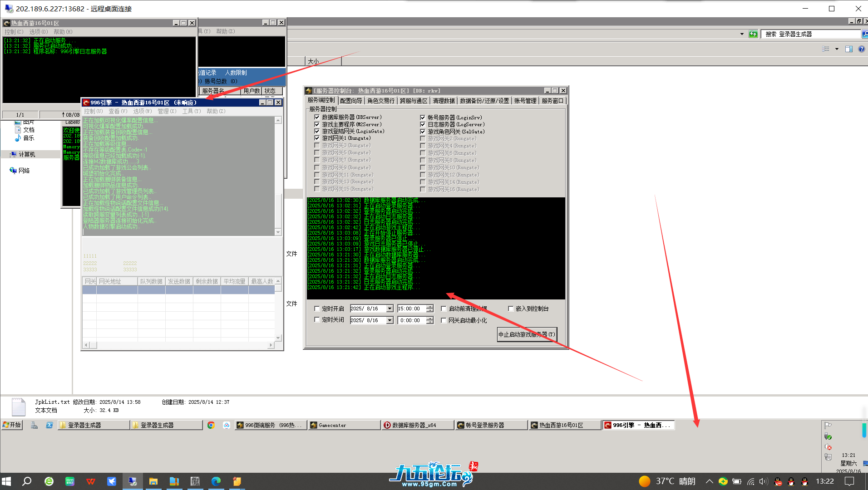Open the Windows Start menu
Viewport: 868px width, 490px height.
pos(6,481)
